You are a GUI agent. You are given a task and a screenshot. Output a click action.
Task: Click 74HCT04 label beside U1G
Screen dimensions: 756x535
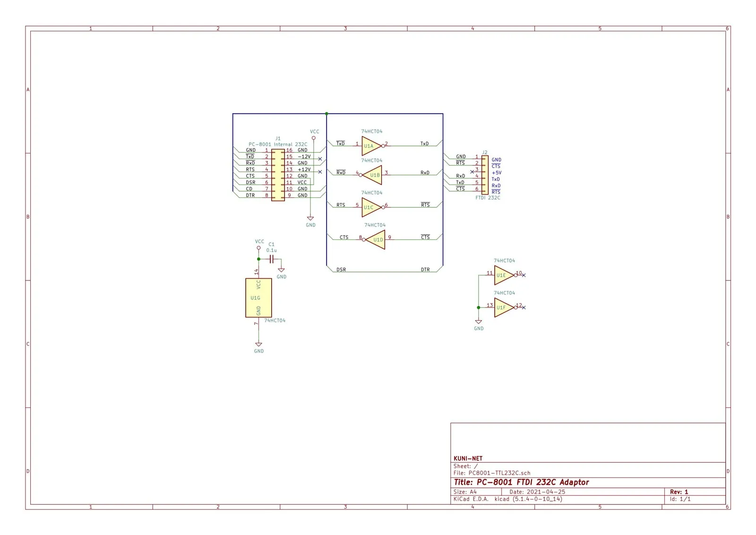click(275, 321)
